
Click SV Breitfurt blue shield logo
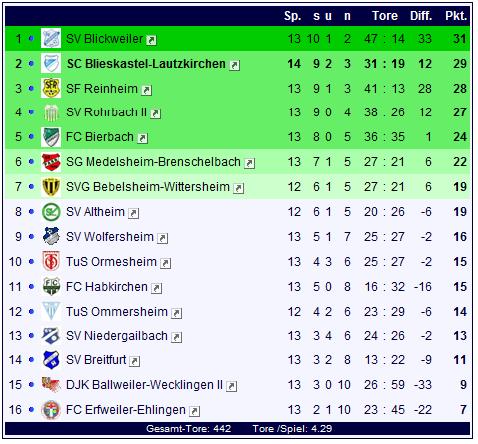coord(51,359)
